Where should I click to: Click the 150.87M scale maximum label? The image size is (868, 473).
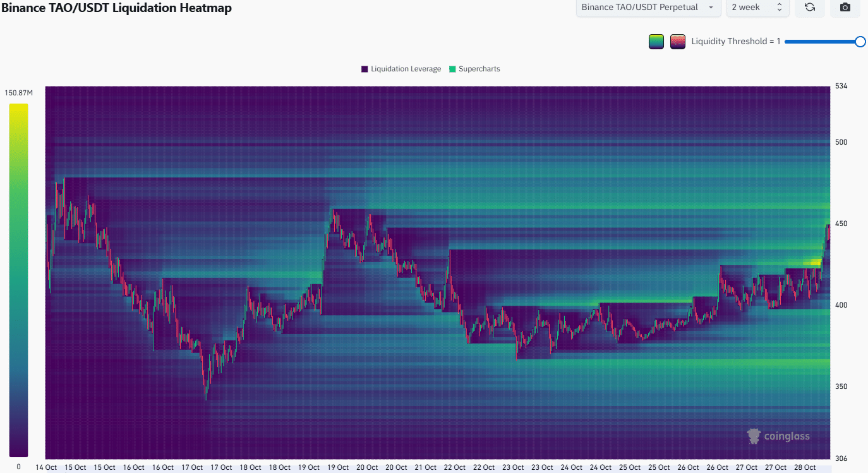point(19,92)
